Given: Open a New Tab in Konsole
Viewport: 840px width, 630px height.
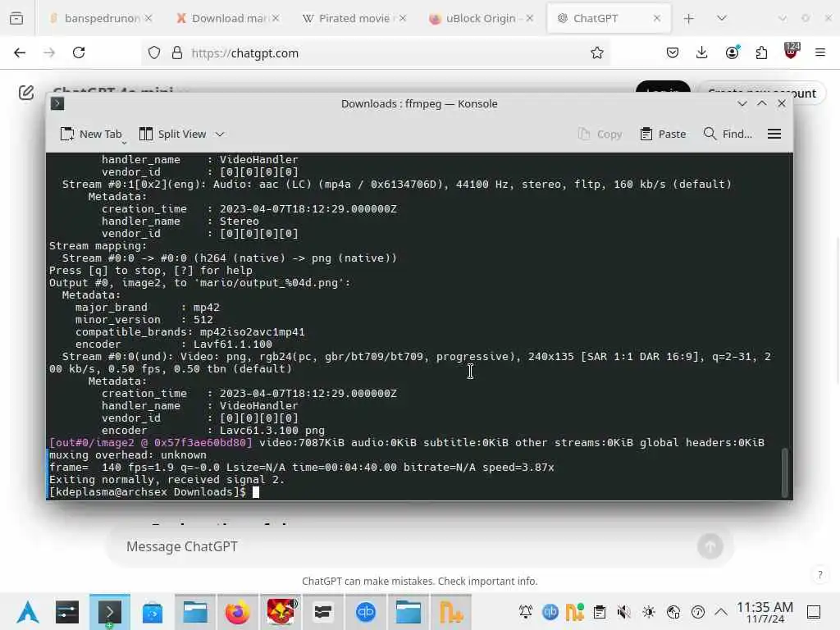Looking at the screenshot, I should (91, 134).
